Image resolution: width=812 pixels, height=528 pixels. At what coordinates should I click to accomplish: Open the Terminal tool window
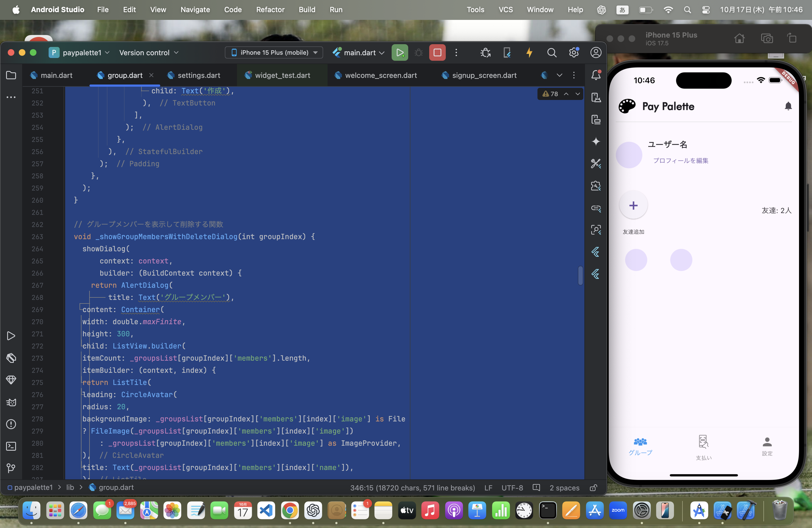11,446
